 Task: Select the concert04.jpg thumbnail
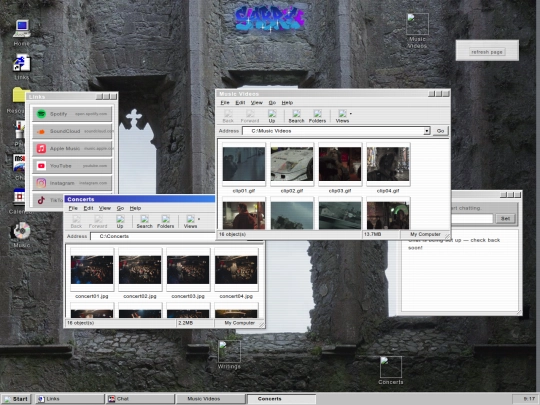pyautogui.click(x=236, y=269)
